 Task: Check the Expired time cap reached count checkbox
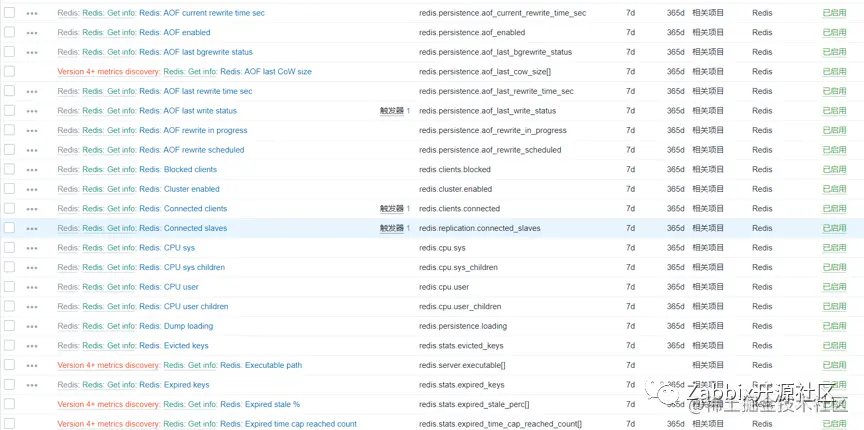tap(9, 423)
